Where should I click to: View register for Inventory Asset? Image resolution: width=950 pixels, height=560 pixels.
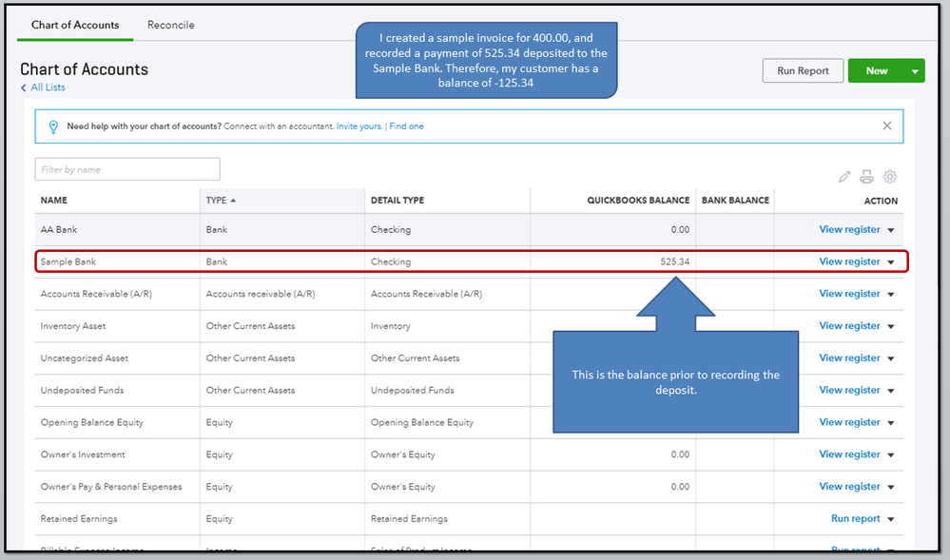(849, 326)
